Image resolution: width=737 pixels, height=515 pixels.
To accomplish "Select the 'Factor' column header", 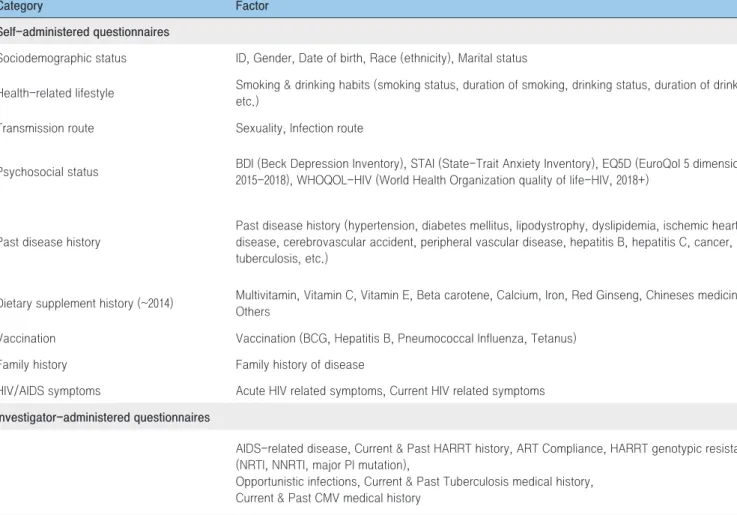I will point(252,6).
